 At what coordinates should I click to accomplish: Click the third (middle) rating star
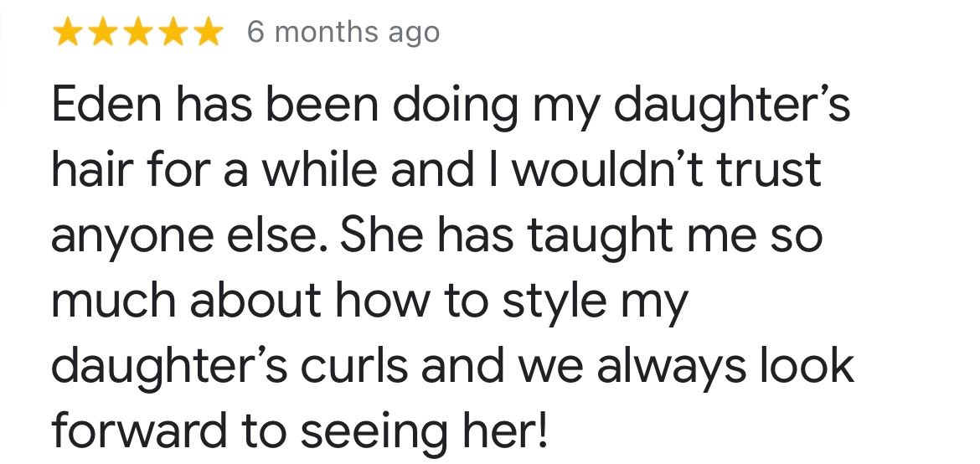click(x=137, y=33)
